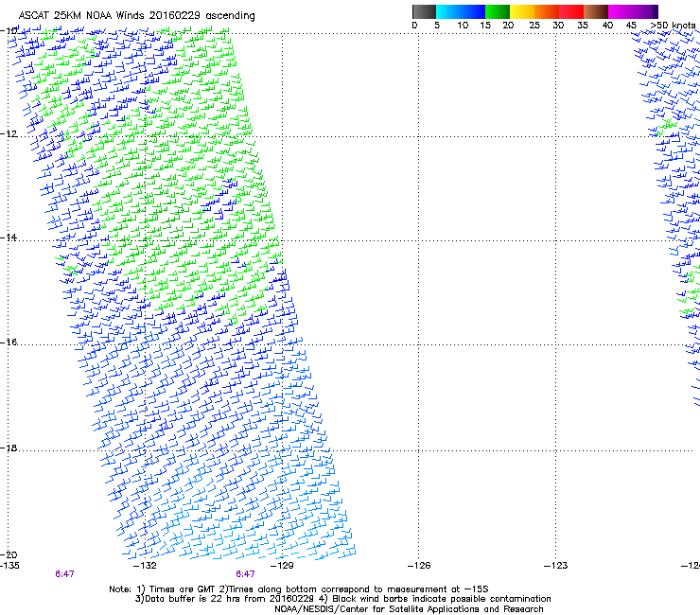
Task: Click the left purple 6:47 time label
Action: [64, 574]
